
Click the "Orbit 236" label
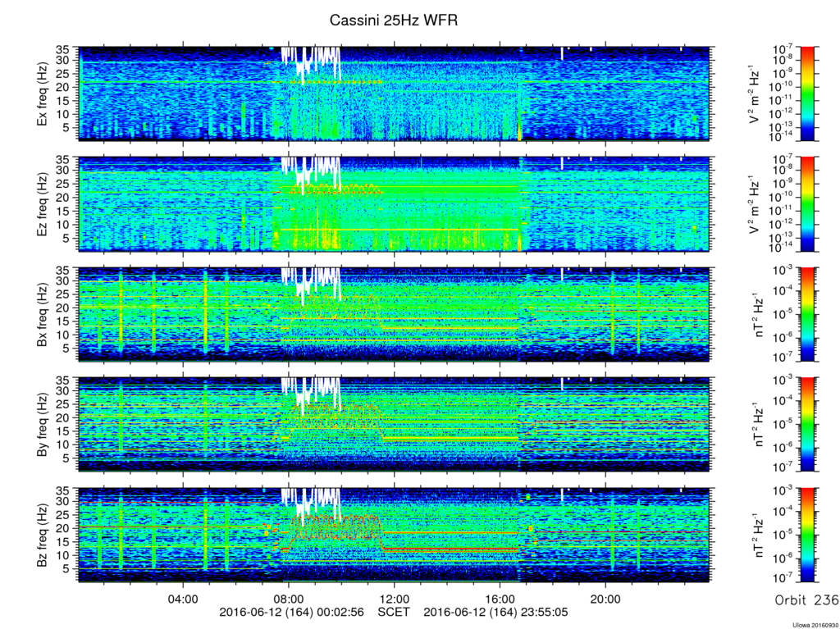[807, 600]
